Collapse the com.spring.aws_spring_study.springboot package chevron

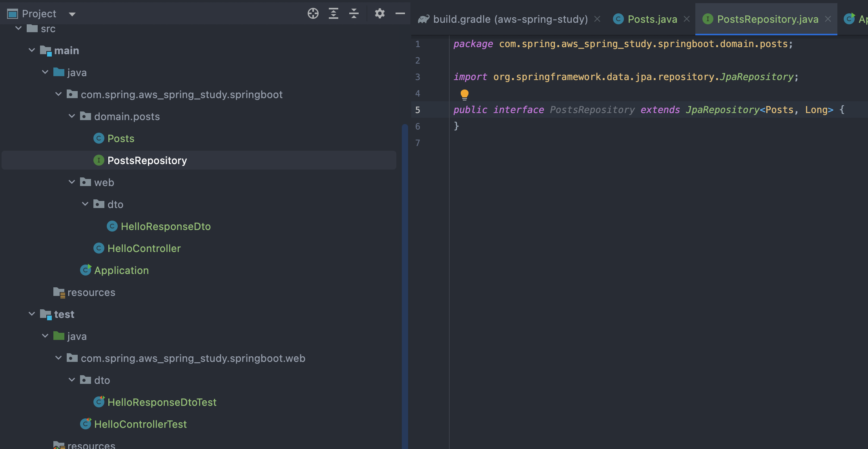(x=58, y=94)
